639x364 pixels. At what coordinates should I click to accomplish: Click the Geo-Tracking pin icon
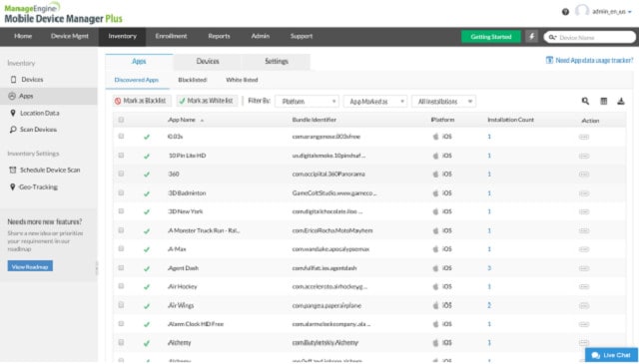point(13,186)
